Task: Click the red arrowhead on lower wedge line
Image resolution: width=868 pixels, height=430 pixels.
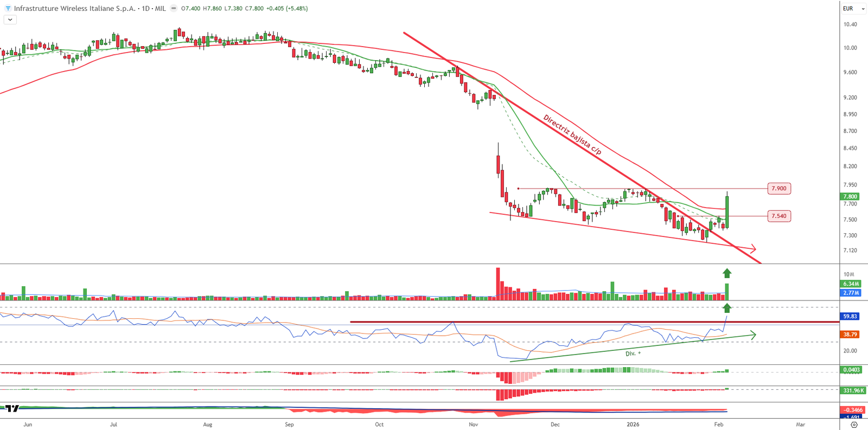Action: 752,249
